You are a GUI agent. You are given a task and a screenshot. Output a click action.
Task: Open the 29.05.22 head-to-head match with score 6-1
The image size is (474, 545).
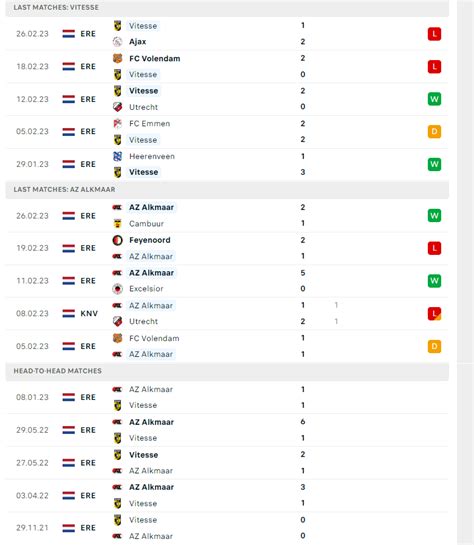[227, 430]
